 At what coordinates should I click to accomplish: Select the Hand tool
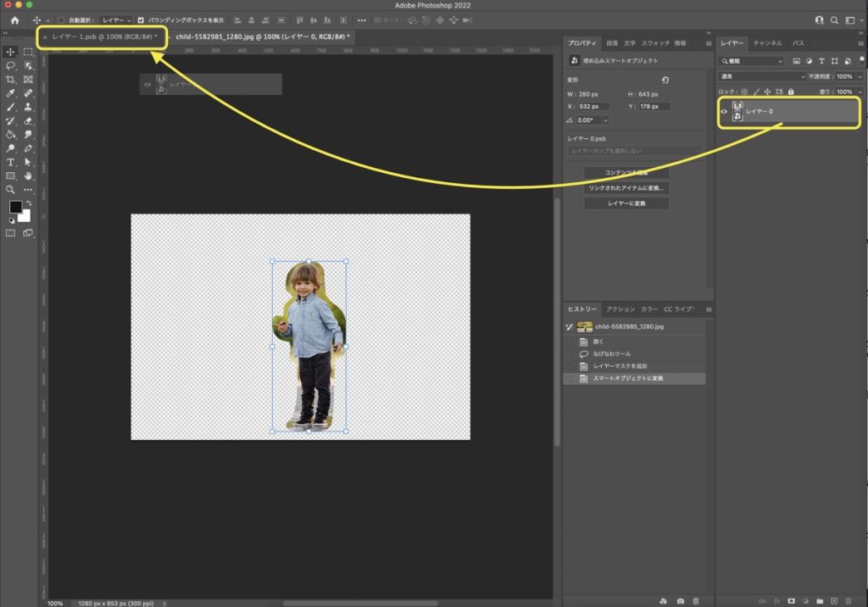pos(28,176)
